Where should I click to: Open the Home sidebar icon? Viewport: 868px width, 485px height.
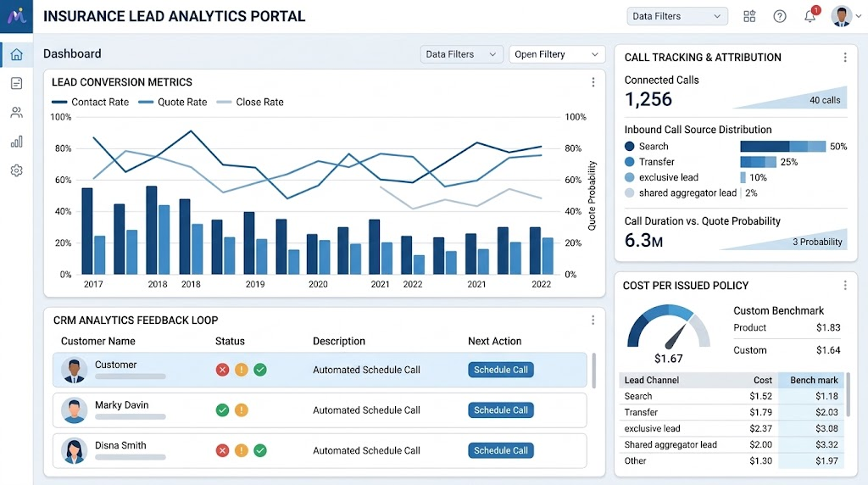click(x=17, y=54)
